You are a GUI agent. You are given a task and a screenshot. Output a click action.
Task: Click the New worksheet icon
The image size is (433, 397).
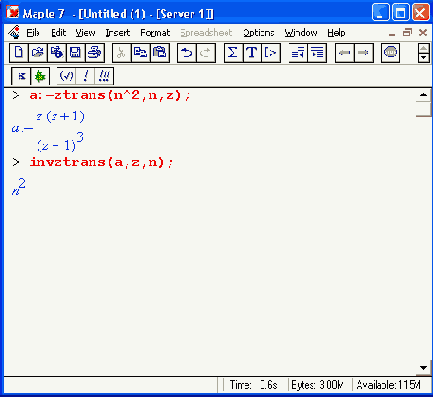(x=19, y=53)
